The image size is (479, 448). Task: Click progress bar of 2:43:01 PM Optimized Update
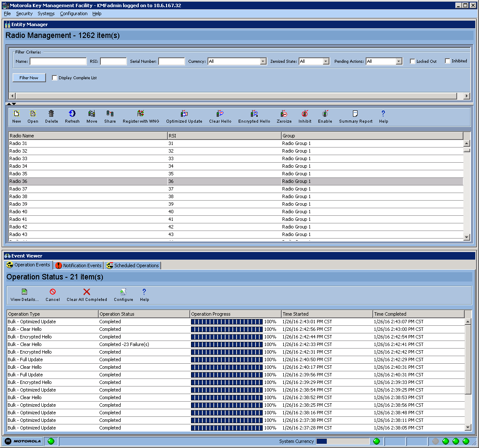[227, 322]
